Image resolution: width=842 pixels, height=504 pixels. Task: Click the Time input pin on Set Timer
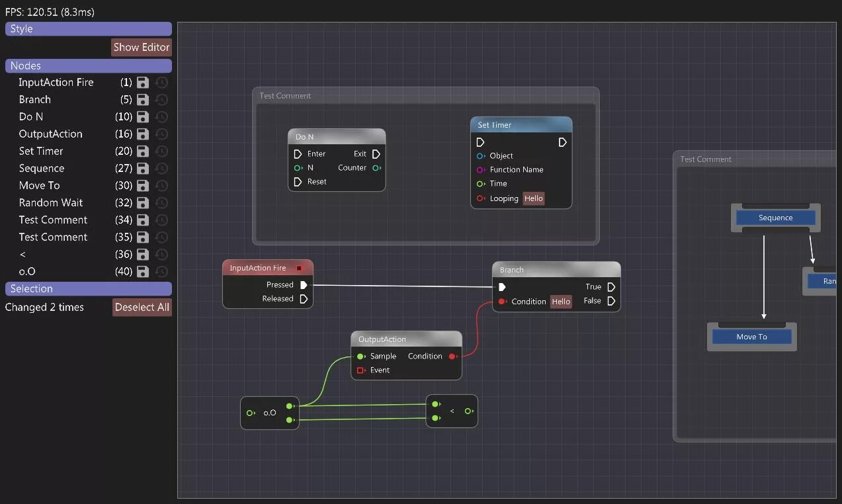[x=481, y=183]
